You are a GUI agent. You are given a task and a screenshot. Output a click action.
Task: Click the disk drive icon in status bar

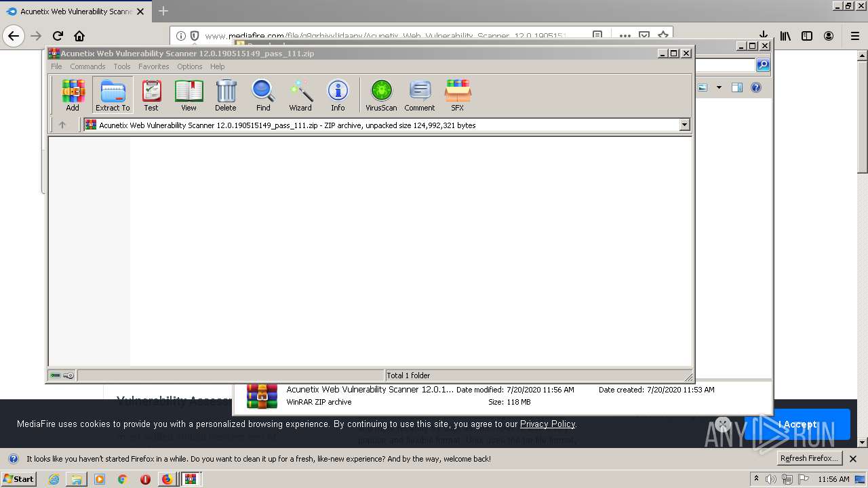point(56,375)
